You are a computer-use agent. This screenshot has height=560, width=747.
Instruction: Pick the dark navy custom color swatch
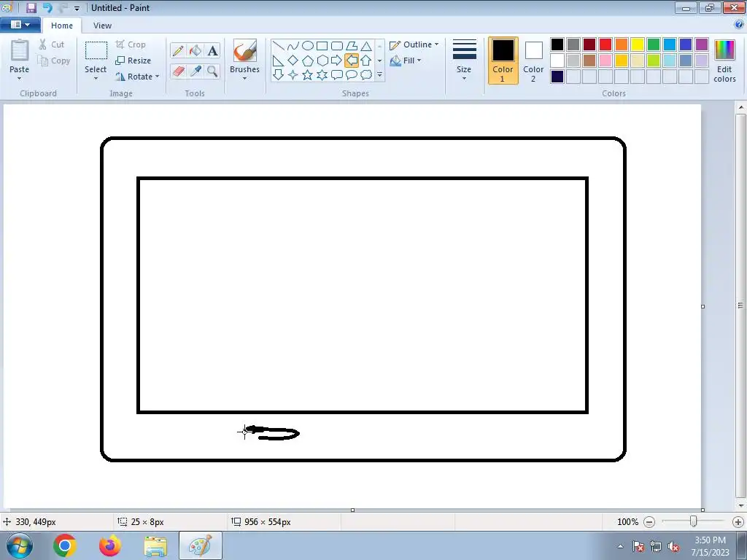click(x=557, y=77)
